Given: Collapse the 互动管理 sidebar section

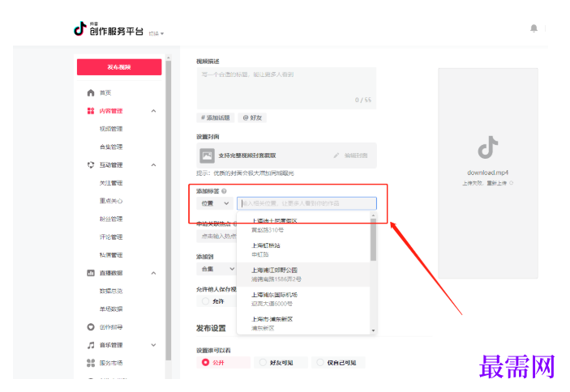Looking at the screenshot, I should pos(153,165).
